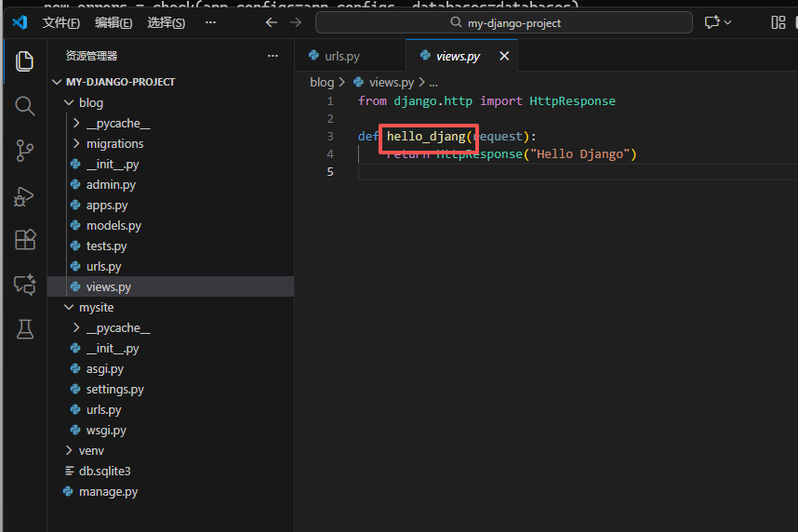Go back with the left arrow

pyautogui.click(x=272, y=22)
